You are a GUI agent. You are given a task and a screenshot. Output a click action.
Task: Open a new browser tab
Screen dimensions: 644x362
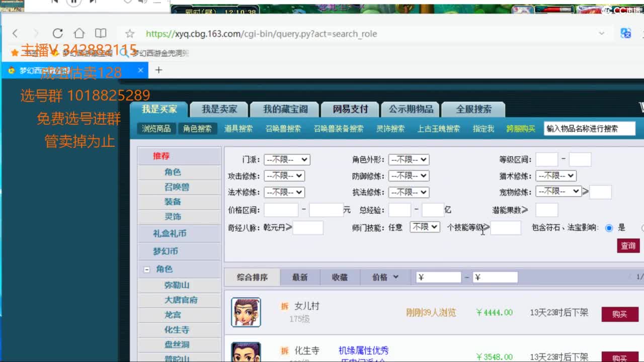point(158,70)
